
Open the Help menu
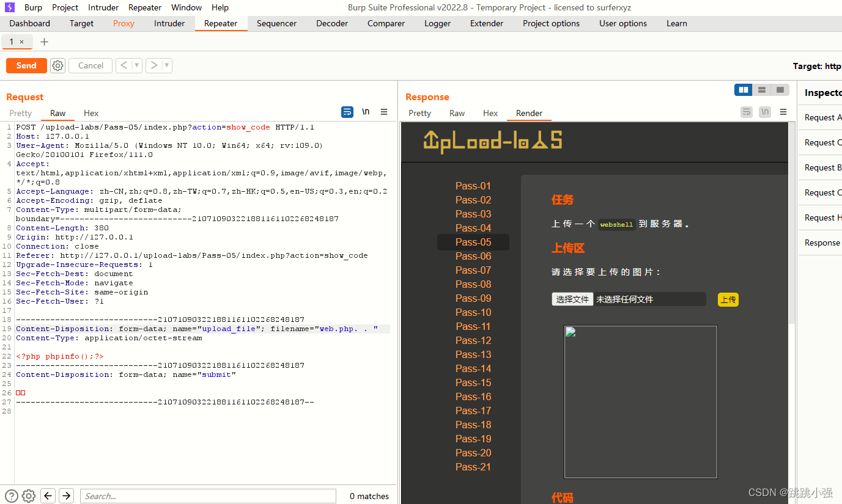pos(220,7)
